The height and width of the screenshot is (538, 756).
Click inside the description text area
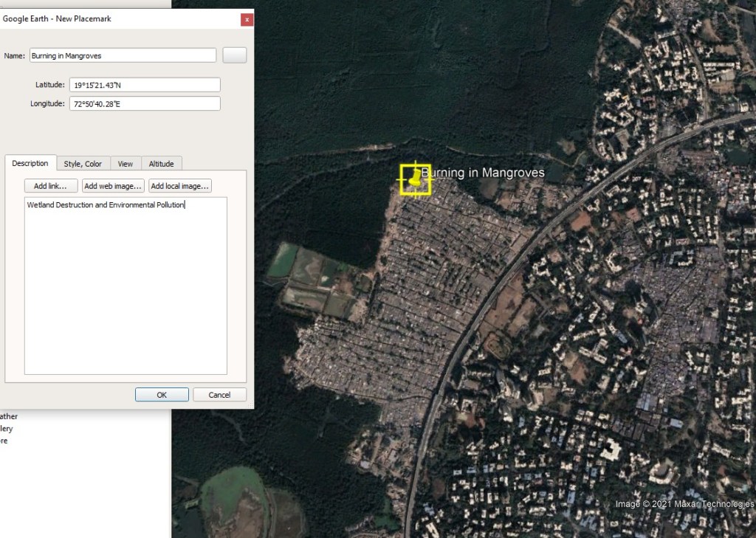126,288
